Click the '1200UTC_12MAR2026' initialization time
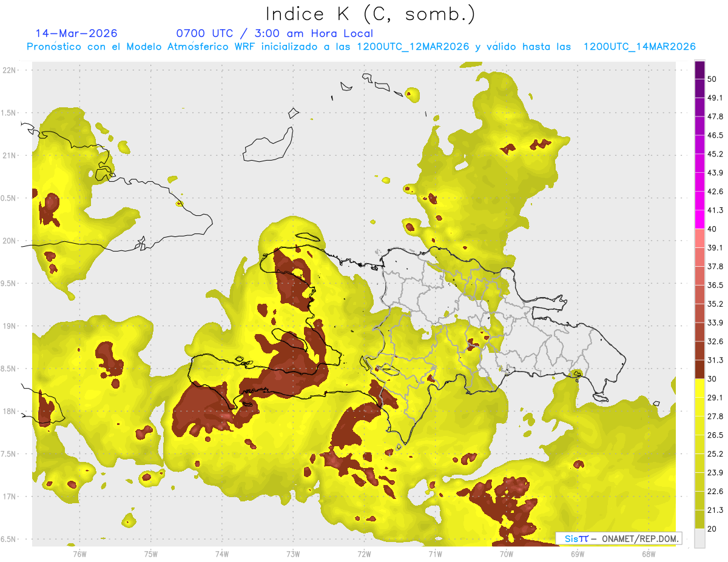The image size is (728, 562). pyautogui.click(x=414, y=47)
